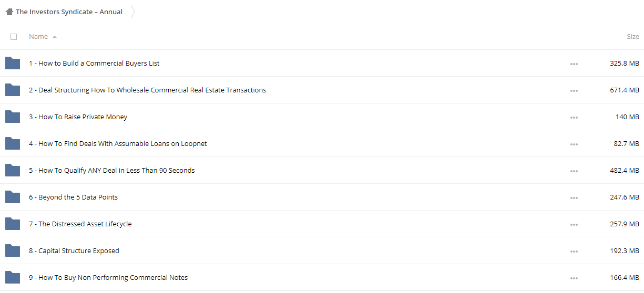The height and width of the screenshot is (293, 644).
Task: Click the sort arrow next to Name
Action: point(55,37)
